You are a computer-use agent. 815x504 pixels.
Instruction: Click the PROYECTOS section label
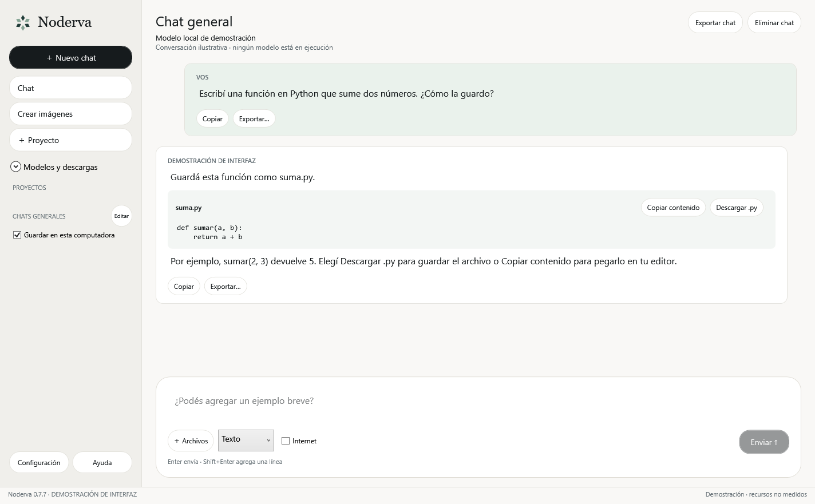point(29,188)
